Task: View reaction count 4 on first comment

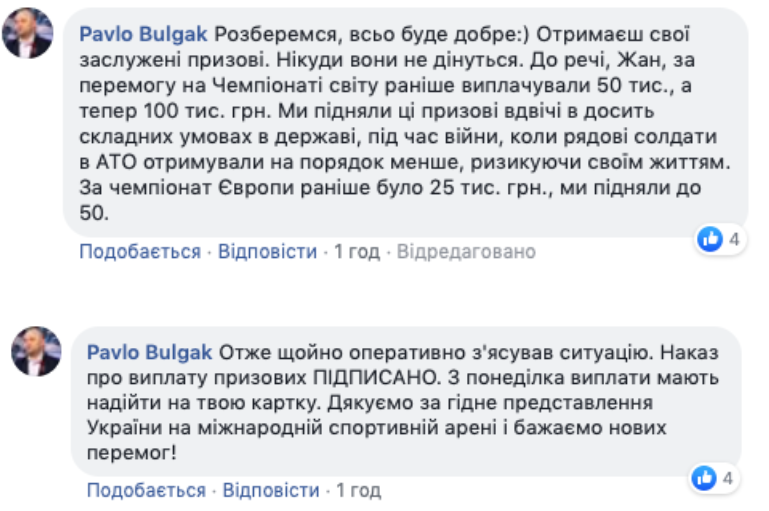Action: [x=734, y=240]
